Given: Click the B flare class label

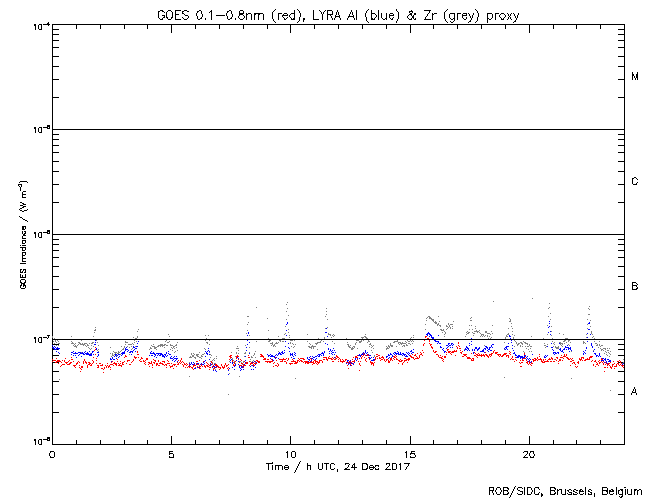Looking at the screenshot, I should (635, 287).
